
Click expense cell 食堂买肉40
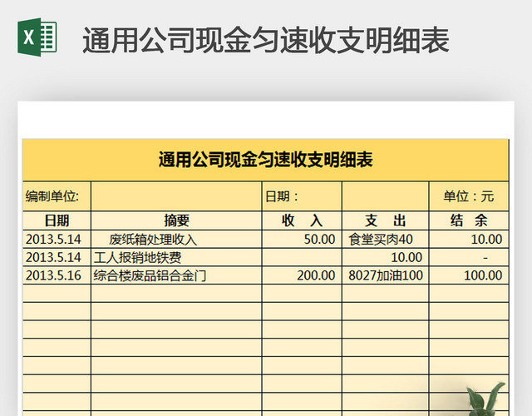coord(386,239)
